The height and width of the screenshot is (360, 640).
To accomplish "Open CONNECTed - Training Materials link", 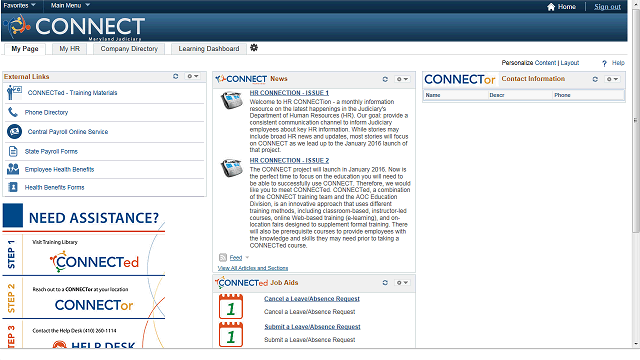I will tap(72, 93).
